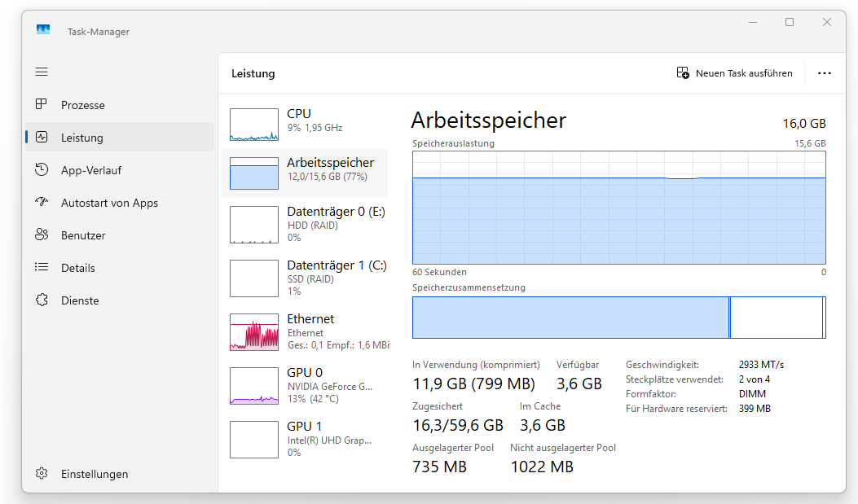Click the 60 Sekunden graph axis label
Viewport: 858px width, 504px height.
[x=439, y=272]
